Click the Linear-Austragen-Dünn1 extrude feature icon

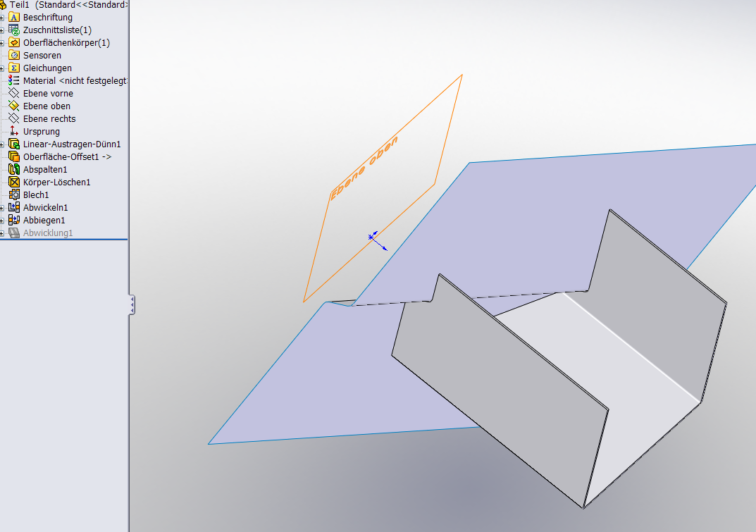[14, 144]
